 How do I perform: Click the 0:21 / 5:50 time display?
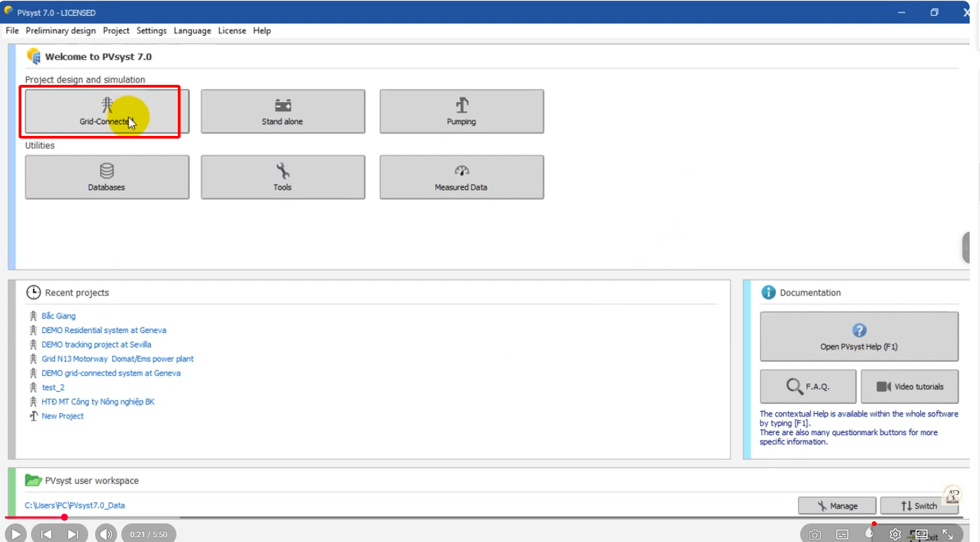148,534
